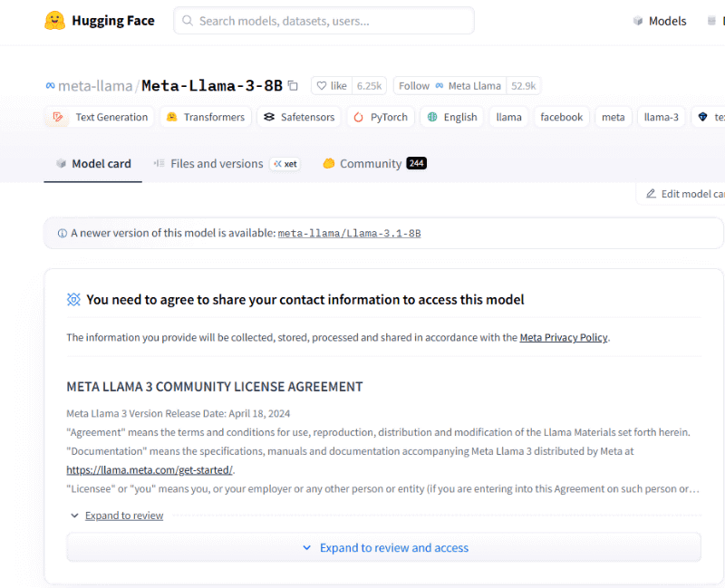This screenshot has height=588, width=725.
Task: Expand the license to review
Action: 124,515
